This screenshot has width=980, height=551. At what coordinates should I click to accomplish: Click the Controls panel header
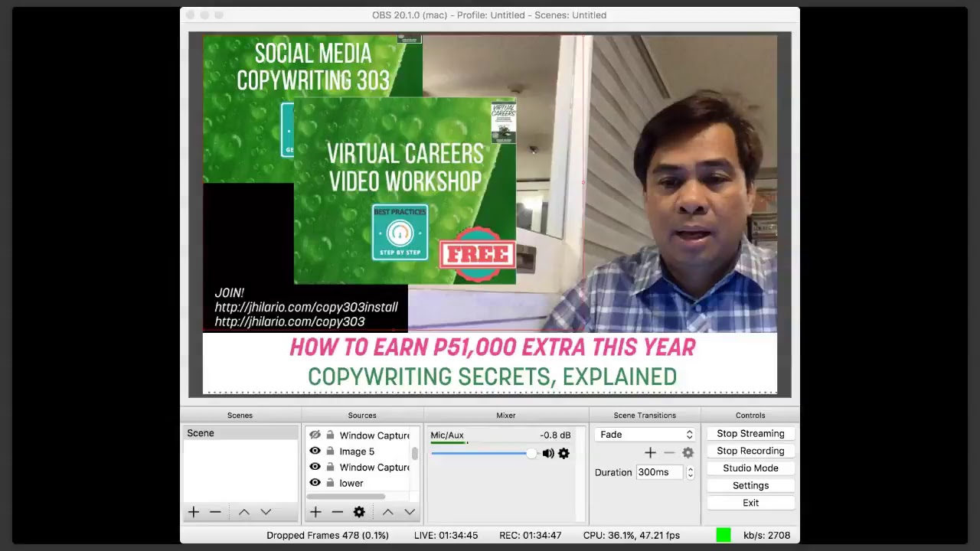(x=750, y=416)
